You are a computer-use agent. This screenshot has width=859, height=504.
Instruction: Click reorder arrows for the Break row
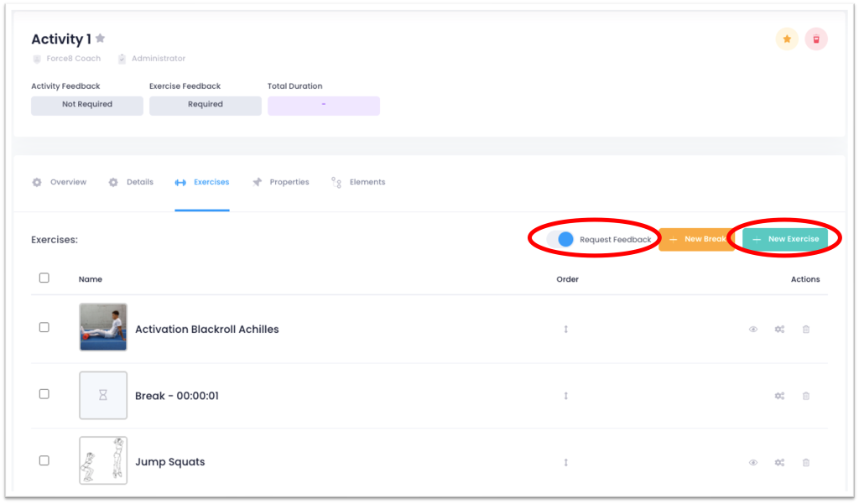click(566, 396)
